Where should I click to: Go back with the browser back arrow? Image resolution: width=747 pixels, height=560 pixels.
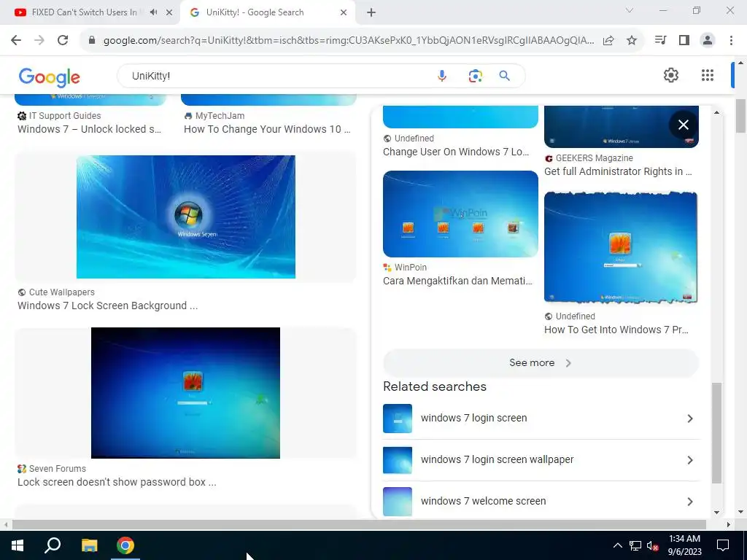tap(16, 40)
